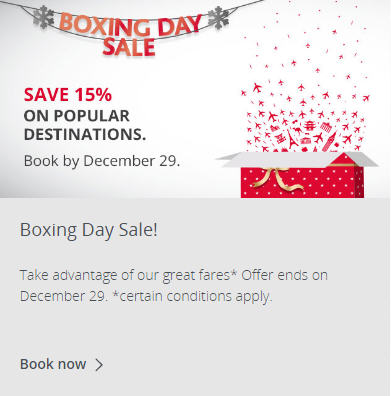Click the white open box lid
This screenshot has height=396, width=391.
(297, 159)
